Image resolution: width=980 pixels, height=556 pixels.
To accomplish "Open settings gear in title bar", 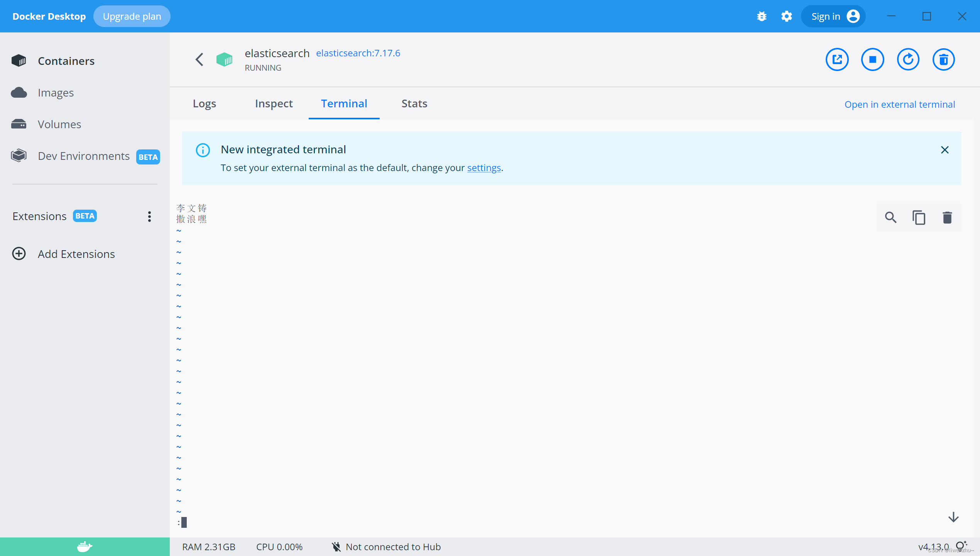I will coord(786,16).
